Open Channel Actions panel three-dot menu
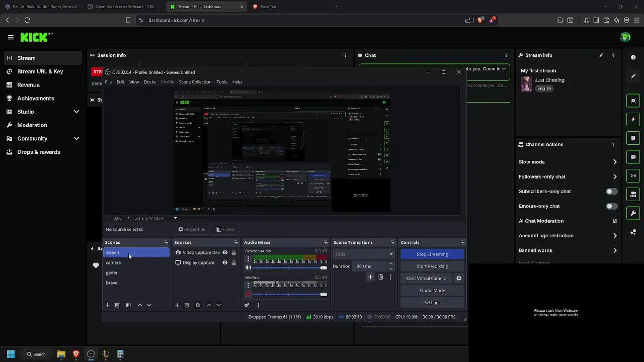Screen dimensions: 644x362 tap(613, 144)
